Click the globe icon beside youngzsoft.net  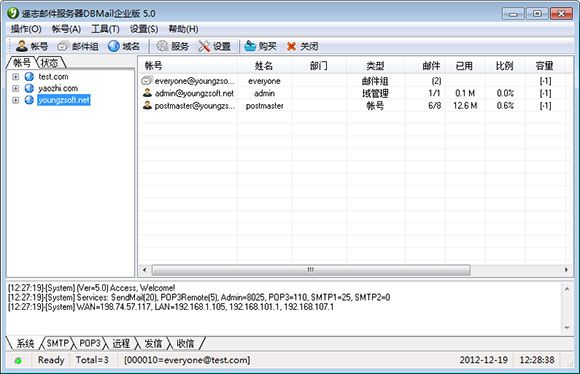coord(29,100)
